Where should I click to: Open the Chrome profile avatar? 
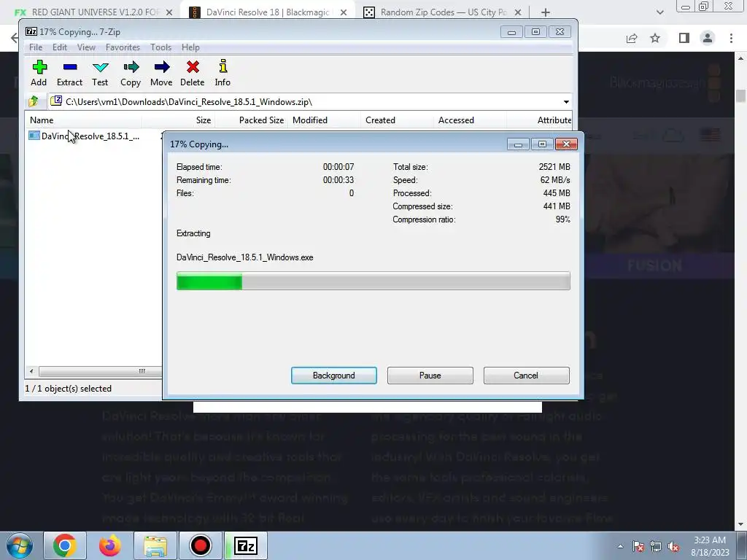(x=708, y=38)
